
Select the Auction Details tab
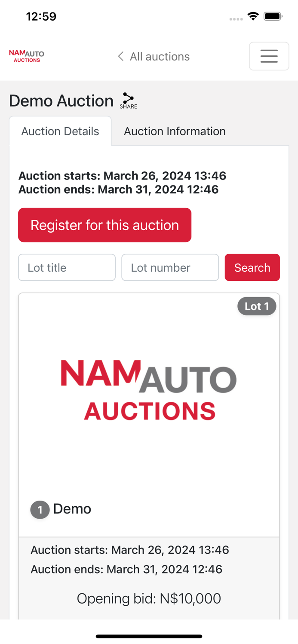(60, 131)
